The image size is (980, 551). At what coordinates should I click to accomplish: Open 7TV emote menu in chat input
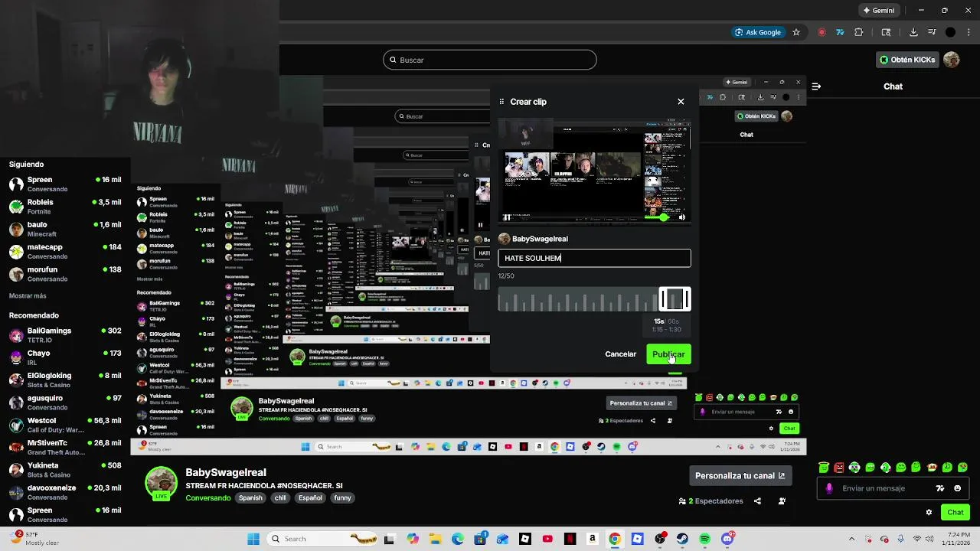click(x=940, y=488)
